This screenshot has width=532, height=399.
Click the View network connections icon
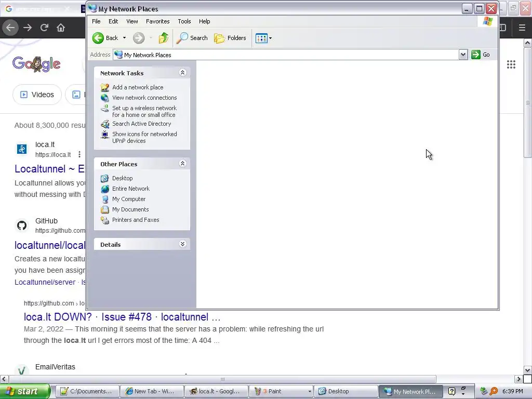pos(105,98)
